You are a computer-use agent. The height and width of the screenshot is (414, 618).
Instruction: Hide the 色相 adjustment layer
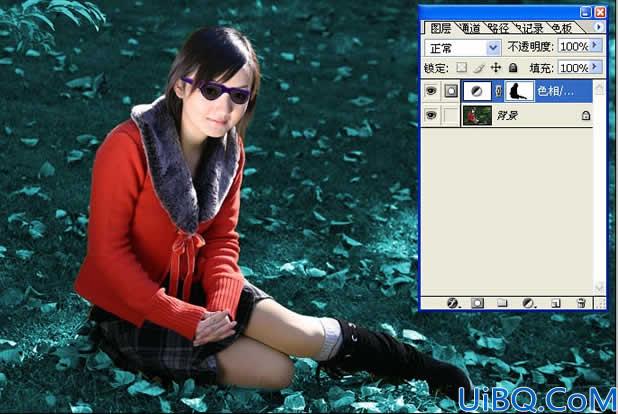click(x=431, y=91)
